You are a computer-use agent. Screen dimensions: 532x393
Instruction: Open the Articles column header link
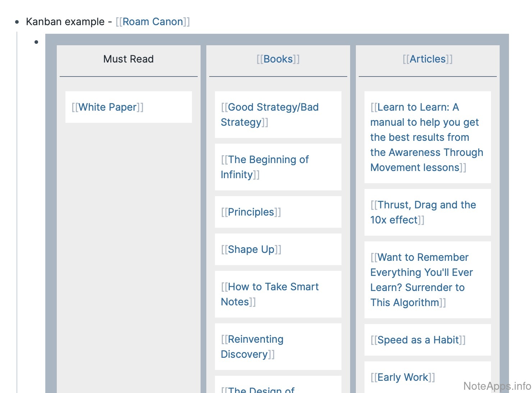click(427, 59)
